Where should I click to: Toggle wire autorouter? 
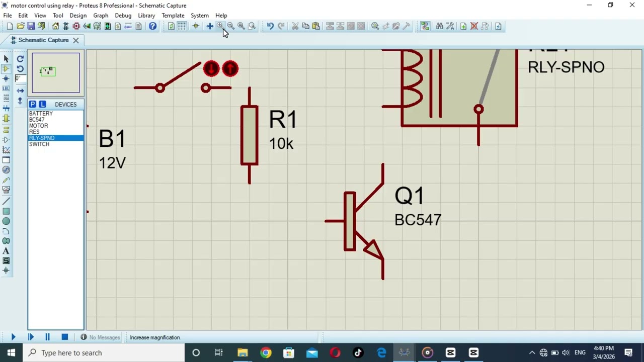[425, 26]
